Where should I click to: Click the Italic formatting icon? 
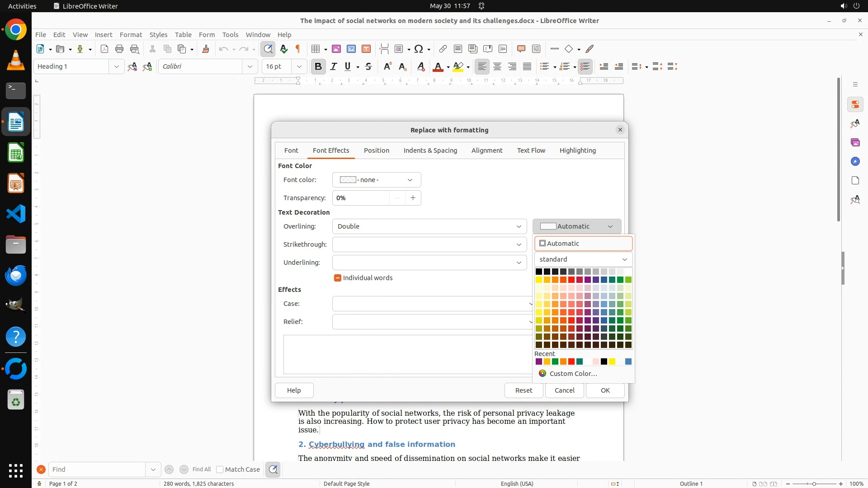[x=333, y=66]
